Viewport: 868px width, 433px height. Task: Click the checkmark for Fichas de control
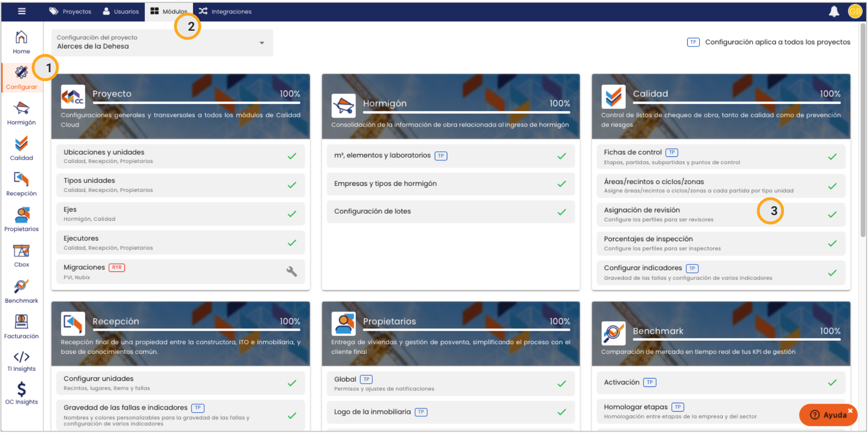coord(832,157)
